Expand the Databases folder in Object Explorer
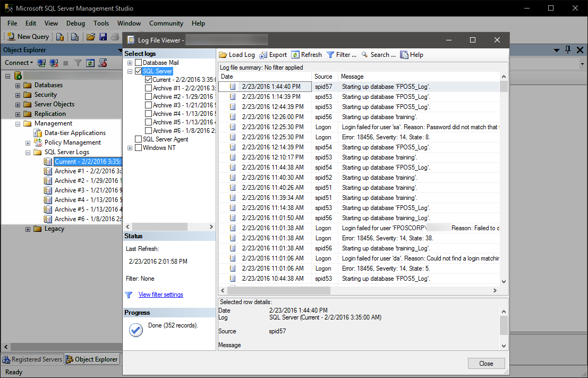This screenshot has width=588, height=378. [x=18, y=86]
